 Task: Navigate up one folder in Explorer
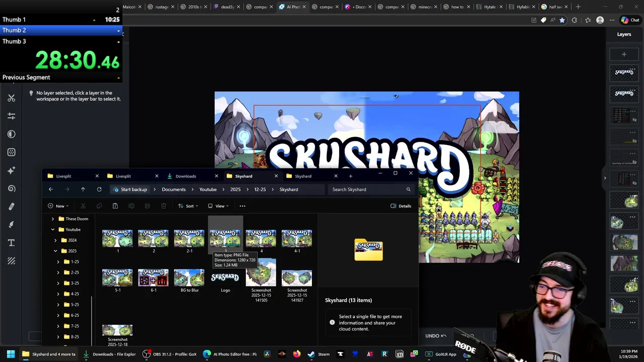tap(83, 190)
